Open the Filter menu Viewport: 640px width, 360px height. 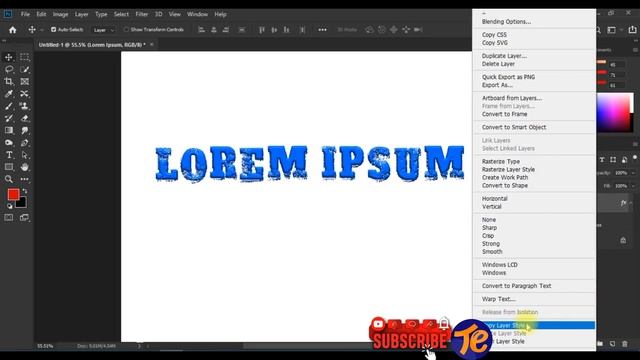pos(142,14)
